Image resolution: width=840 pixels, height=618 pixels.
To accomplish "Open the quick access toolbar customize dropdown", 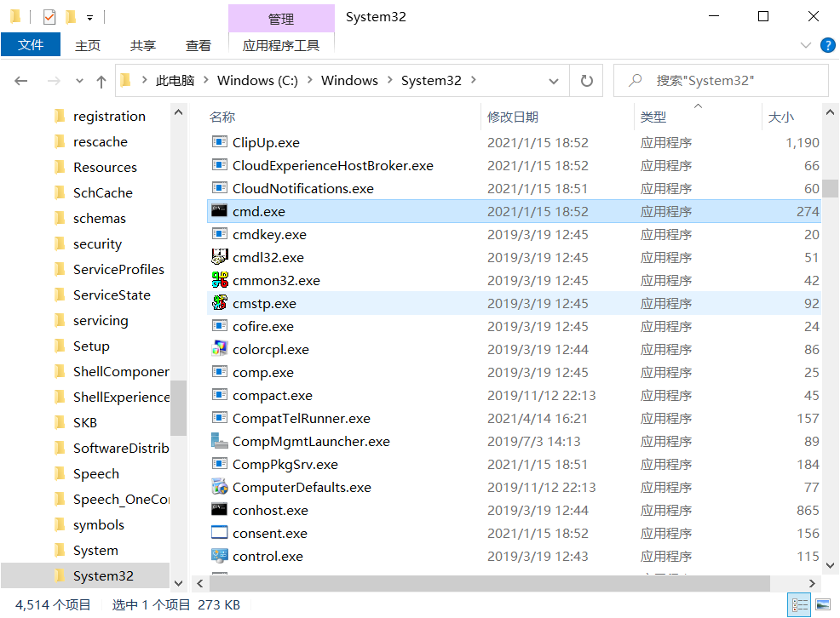I will [90, 18].
